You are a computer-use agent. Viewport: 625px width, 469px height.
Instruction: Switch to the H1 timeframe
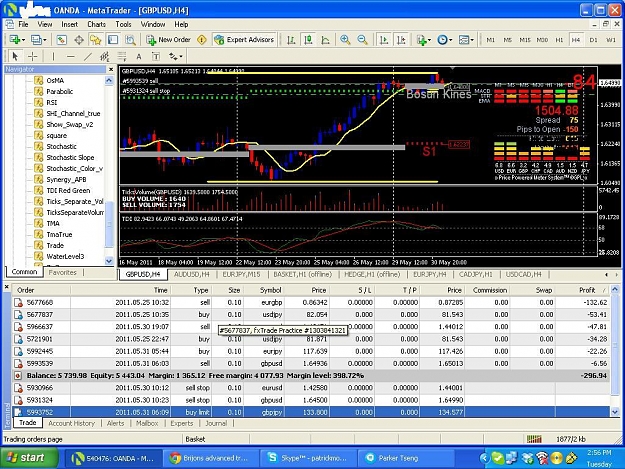(x=559, y=40)
